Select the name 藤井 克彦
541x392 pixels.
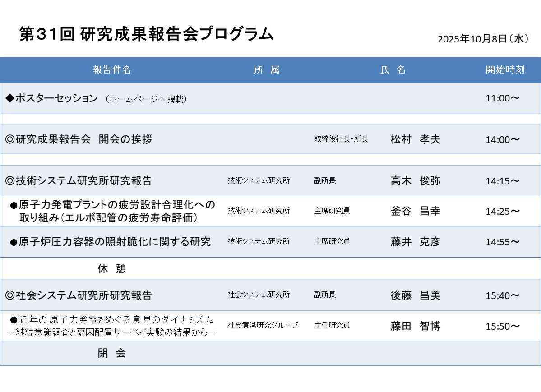415,242
